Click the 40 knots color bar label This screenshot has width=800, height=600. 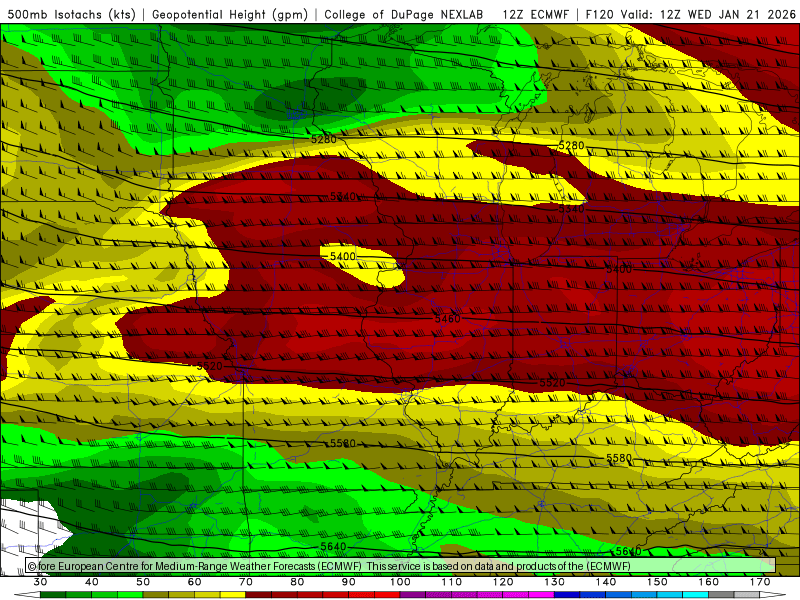(92, 582)
